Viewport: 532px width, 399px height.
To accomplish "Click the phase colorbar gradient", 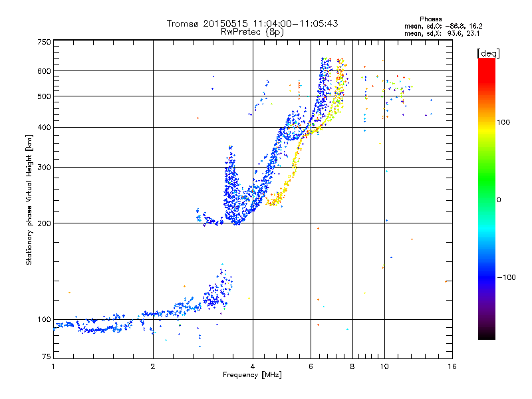I will pyautogui.click(x=487, y=198).
